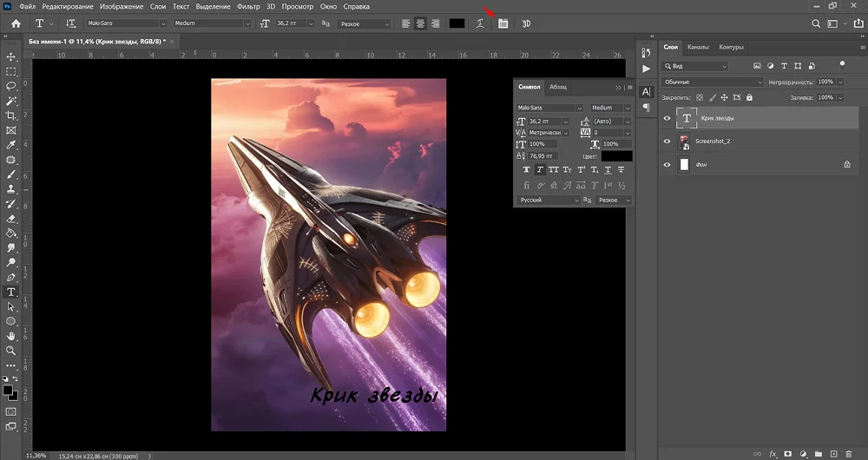This screenshot has height=460, width=868.
Task: Create a new layer with plus icon
Action: click(x=834, y=454)
